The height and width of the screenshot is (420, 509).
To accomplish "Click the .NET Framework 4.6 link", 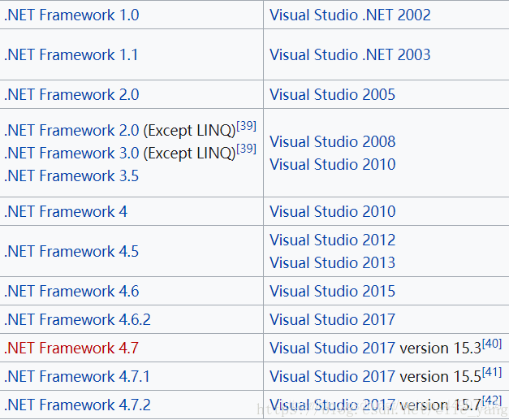I will [x=71, y=291].
